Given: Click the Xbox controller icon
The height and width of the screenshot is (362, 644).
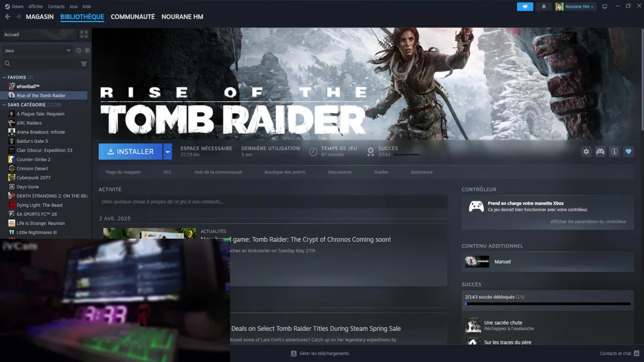Looking at the screenshot, I should pos(476,206).
